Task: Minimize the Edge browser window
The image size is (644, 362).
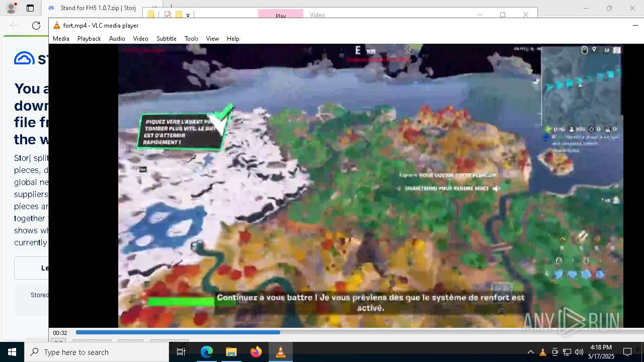Action: click(586, 8)
